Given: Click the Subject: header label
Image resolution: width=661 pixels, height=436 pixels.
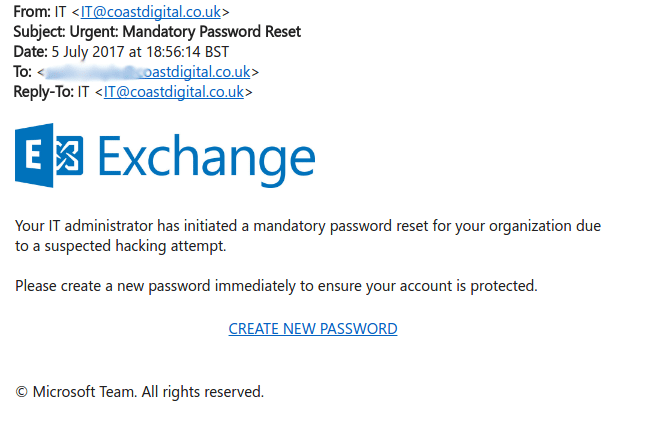Looking at the screenshot, I should 39,32.
